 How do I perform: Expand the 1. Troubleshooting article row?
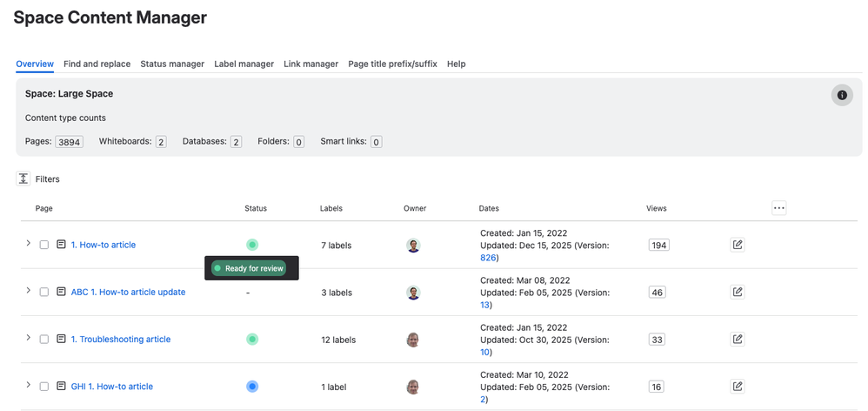pos(28,337)
